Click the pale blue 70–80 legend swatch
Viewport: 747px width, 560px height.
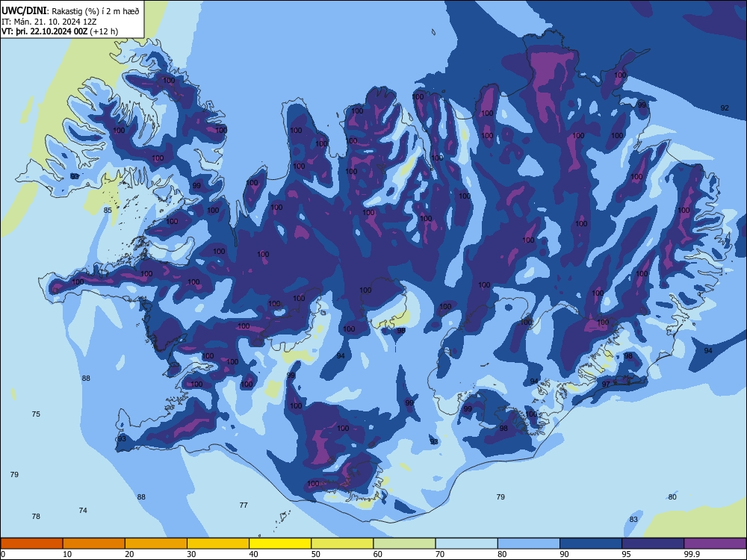(466, 544)
